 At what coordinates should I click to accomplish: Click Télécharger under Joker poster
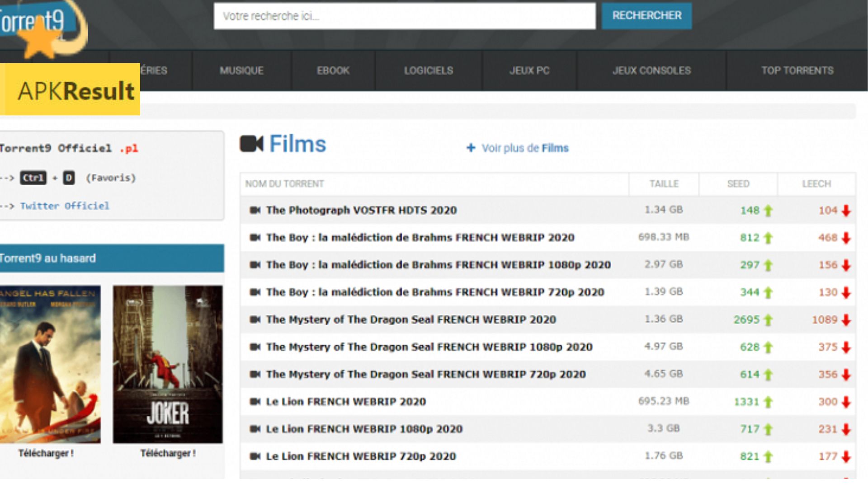click(168, 453)
